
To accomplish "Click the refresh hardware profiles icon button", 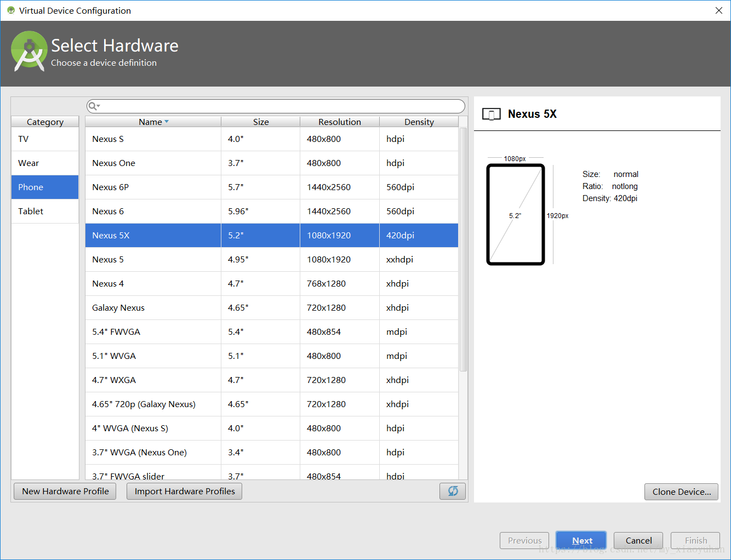I will 453,491.
